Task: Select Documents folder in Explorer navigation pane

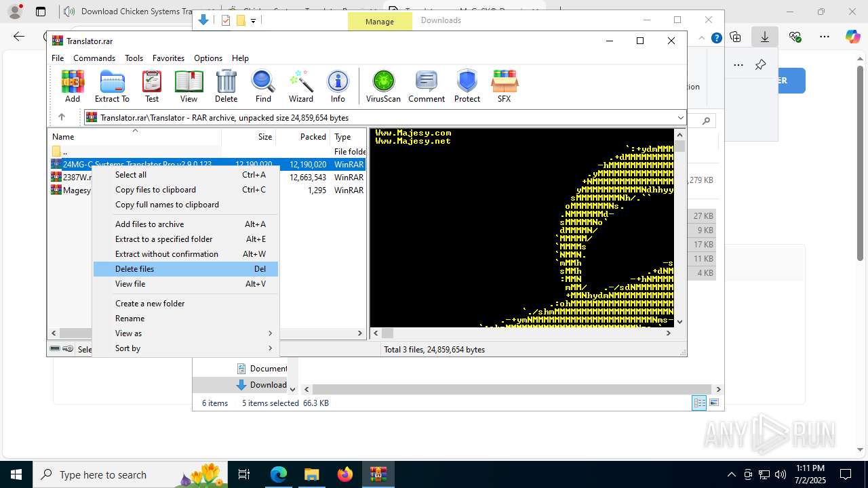Action: click(x=262, y=368)
